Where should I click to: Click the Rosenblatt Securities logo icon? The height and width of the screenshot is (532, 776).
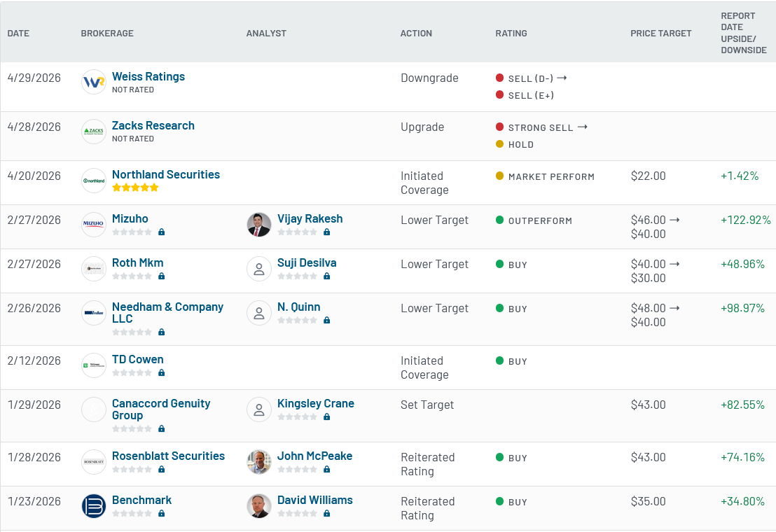point(94,462)
